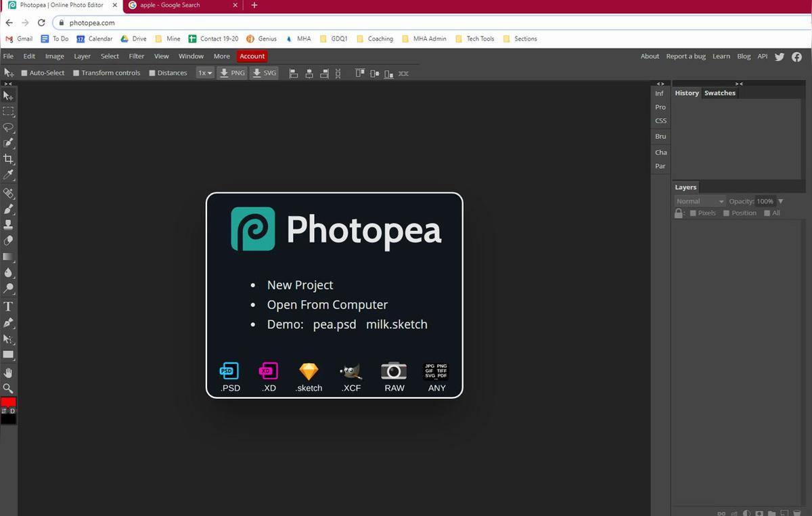
Task: Select the Eraser tool
Action: coord(8,240)
